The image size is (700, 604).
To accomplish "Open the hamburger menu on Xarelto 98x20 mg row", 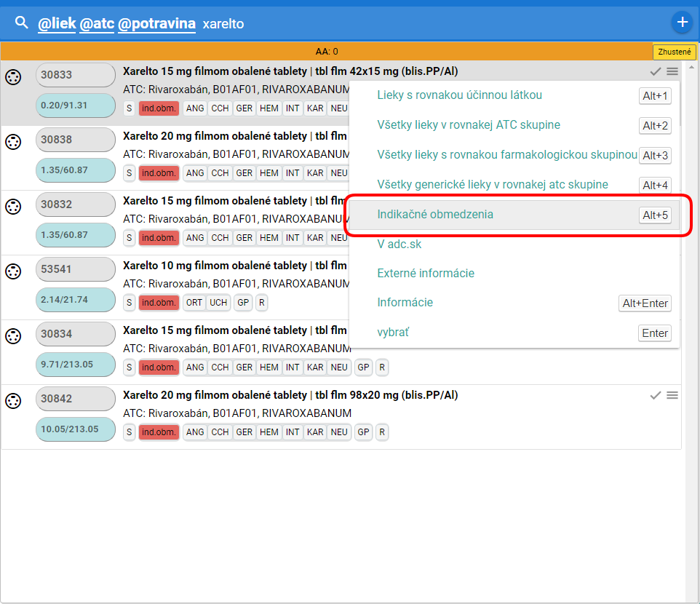I will point(672,395).
